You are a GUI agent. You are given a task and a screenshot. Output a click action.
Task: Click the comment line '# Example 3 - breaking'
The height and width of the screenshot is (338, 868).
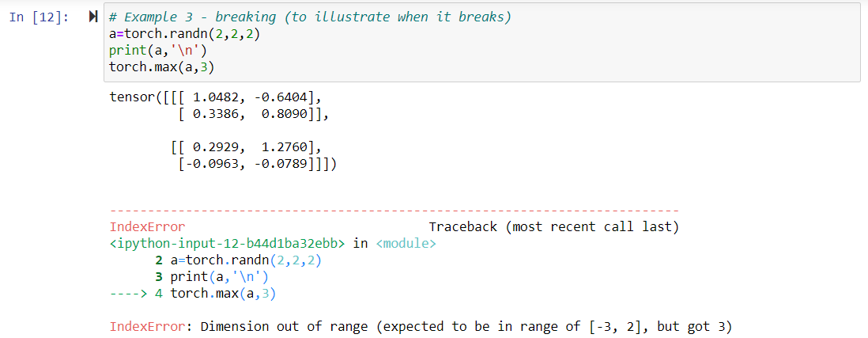tap(311, 17)
